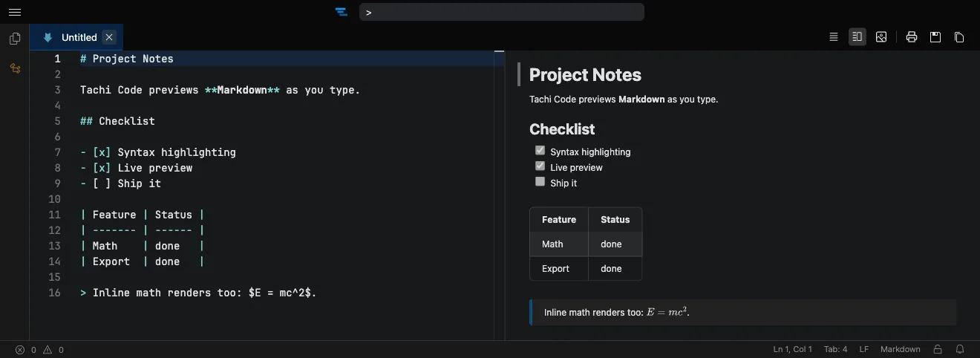
Task: Click the '- [x] Live preview' source line
Action: coord(137,168)
